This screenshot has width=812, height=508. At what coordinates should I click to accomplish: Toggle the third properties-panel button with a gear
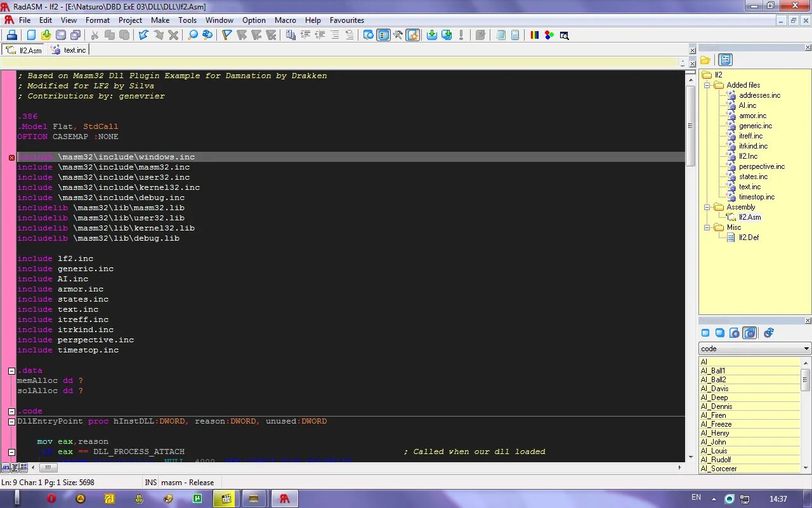coord(735,333)
